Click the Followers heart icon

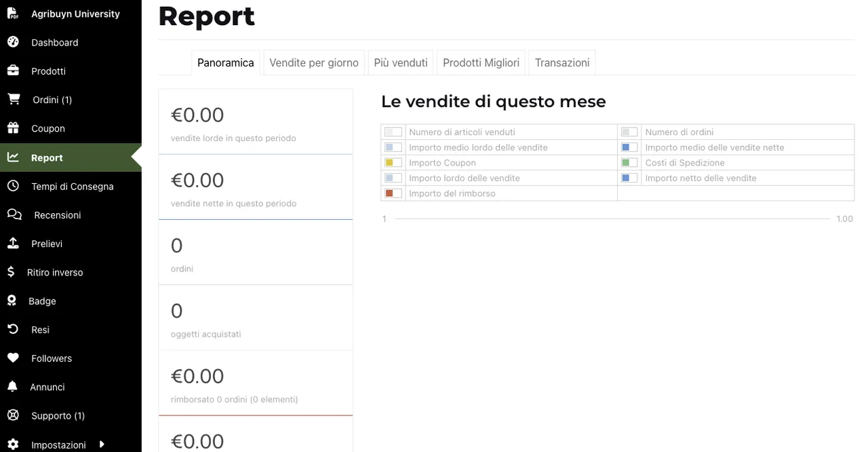[x=13, y=358]
